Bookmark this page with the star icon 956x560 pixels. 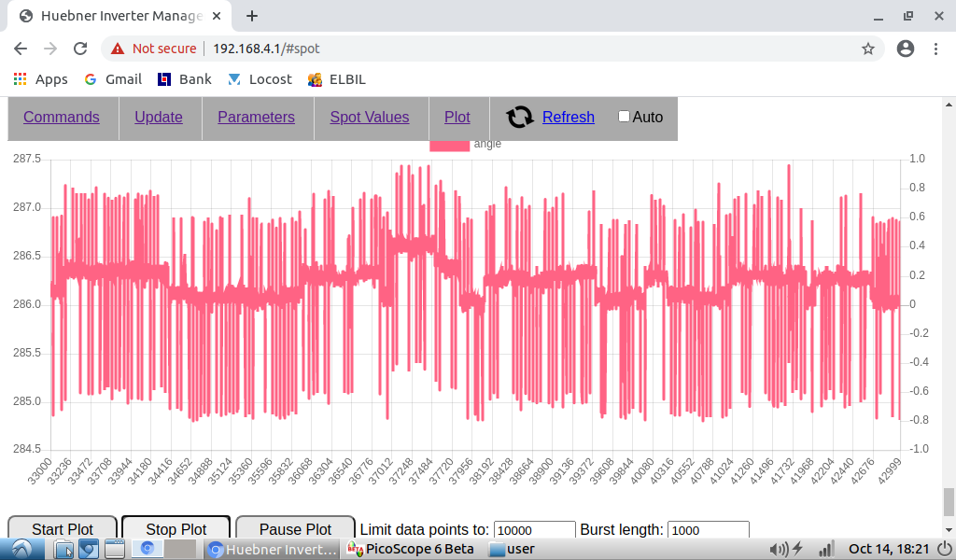867,49
